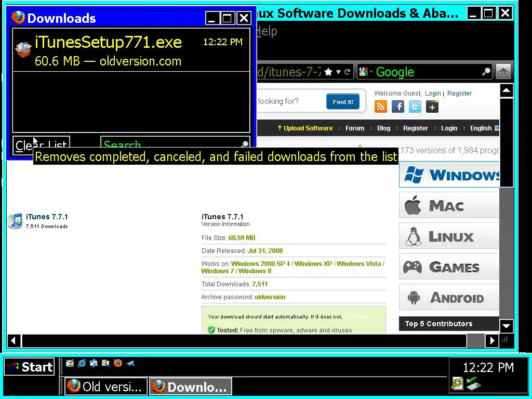
Task: Click Login link beside Welcome Guest
Action: click(x=433, y=94)
